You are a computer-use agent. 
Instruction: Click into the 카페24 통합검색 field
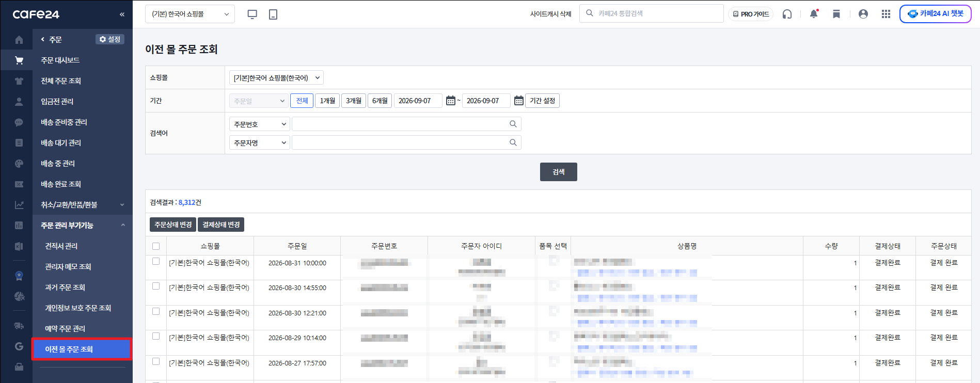[x=652, y=13]
